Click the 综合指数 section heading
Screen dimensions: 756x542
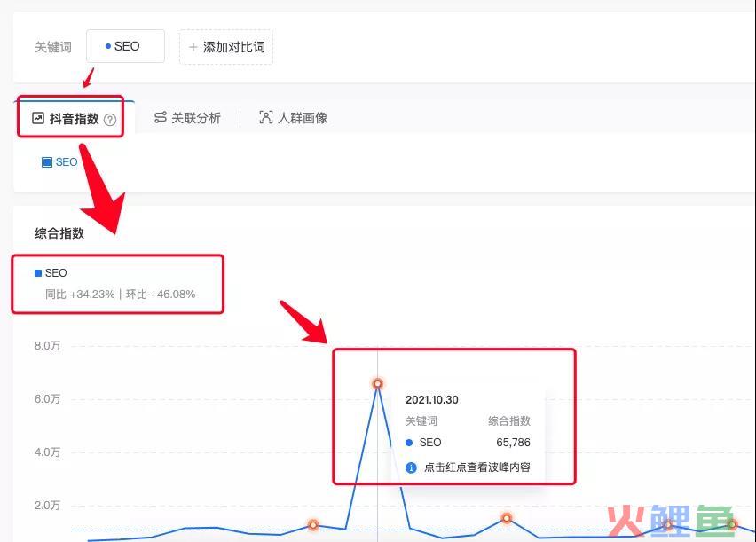pos(59,233)
